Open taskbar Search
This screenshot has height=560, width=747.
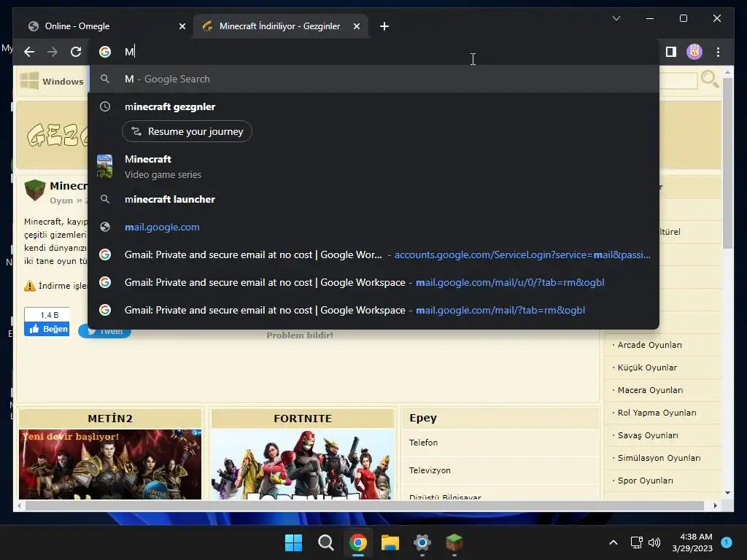(x=326, y=542)
